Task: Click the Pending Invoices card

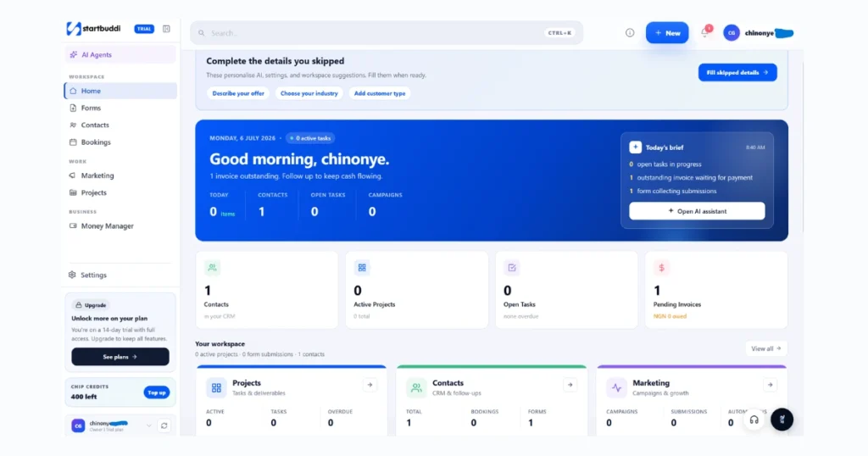Action: pyautogui.click(x=715, y=290)
